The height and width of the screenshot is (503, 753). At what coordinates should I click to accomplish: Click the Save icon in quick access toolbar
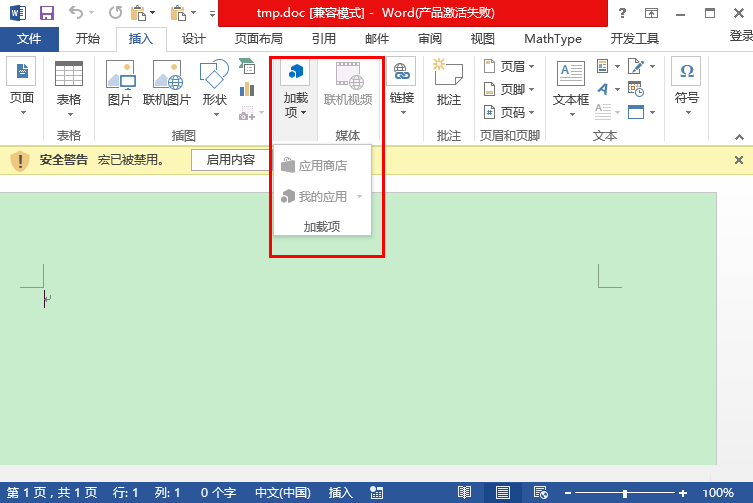pyautogui.click(x=47, y=13)
